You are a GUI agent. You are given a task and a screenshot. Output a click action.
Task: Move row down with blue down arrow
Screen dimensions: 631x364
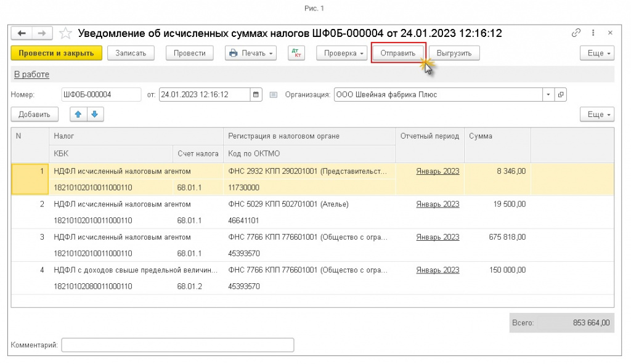point(95,114)
